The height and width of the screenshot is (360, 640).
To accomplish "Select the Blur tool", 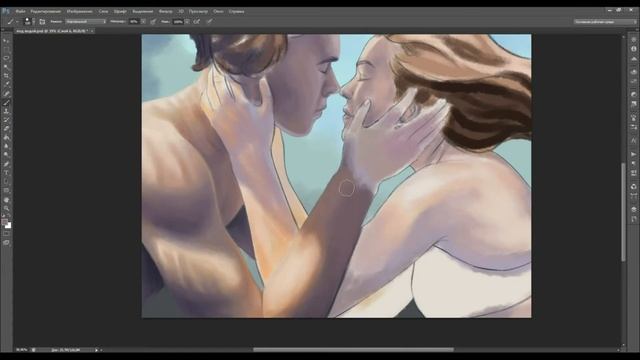I will tap(6, 146).
